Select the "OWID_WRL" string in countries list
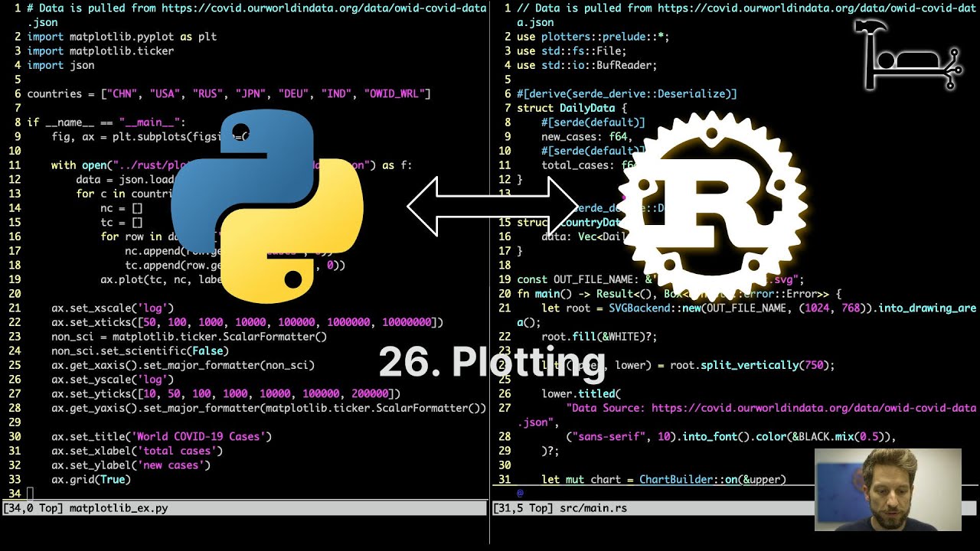 click(x=394, y=94)
